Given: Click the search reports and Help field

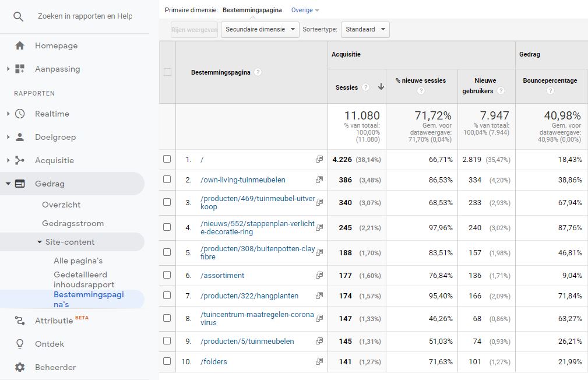Looking at the screenshot, I should (85, 16).
